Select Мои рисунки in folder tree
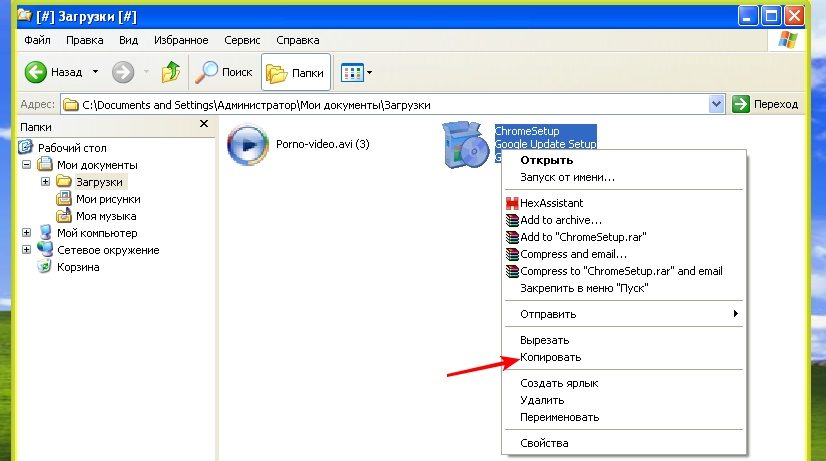 [108, 199]
